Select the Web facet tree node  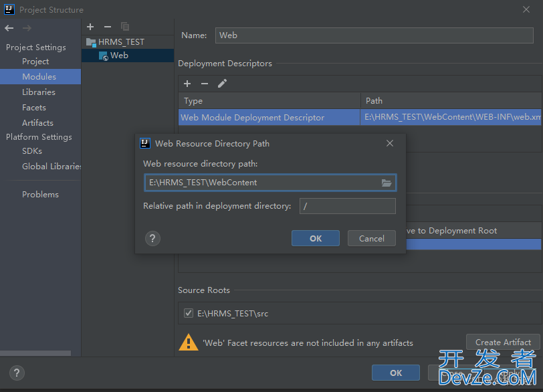pyautogui.click(x=128, y=56)
